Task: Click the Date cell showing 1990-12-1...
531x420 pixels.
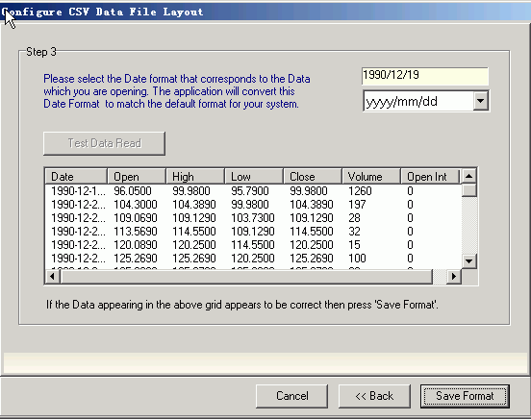Action: pos(78,191)
